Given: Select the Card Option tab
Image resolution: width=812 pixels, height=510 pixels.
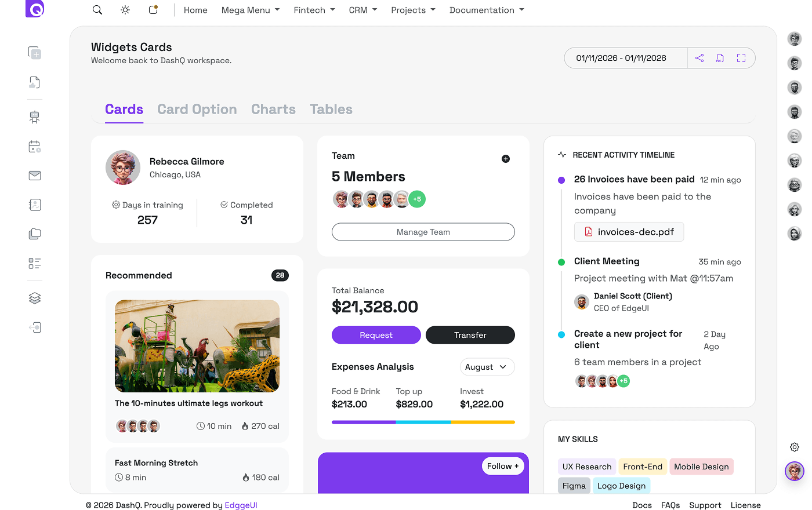Looking at the screenshot, I should [x=197, y=109].
